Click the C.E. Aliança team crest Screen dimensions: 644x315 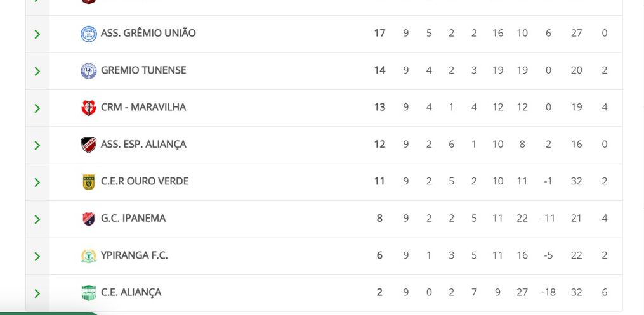tap(88, 293)
